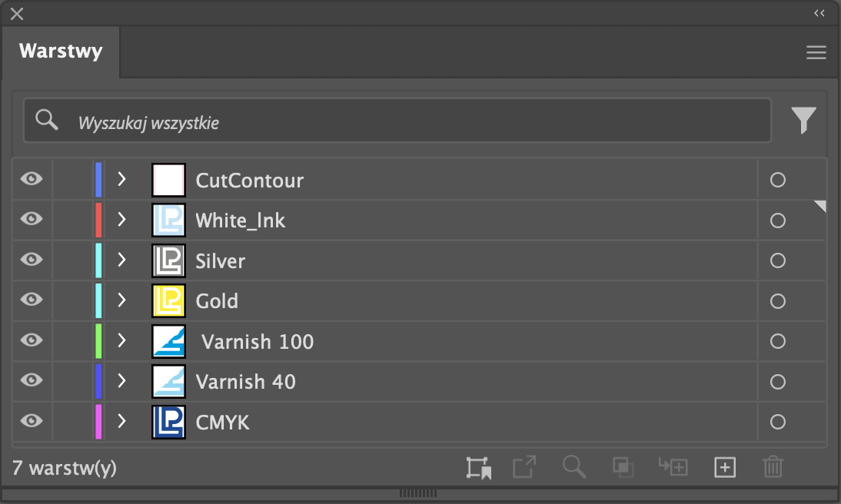The height and width of the screenshot is (504, 841).
Task: Click the locate object magnifier icon
Action: pyautogui.click(x=573, y=467)
